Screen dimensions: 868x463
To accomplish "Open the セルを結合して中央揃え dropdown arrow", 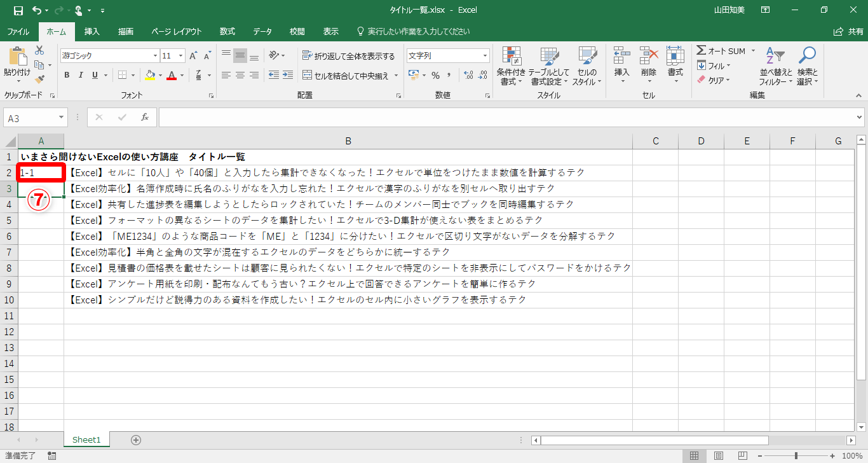I will coord(396,76).
